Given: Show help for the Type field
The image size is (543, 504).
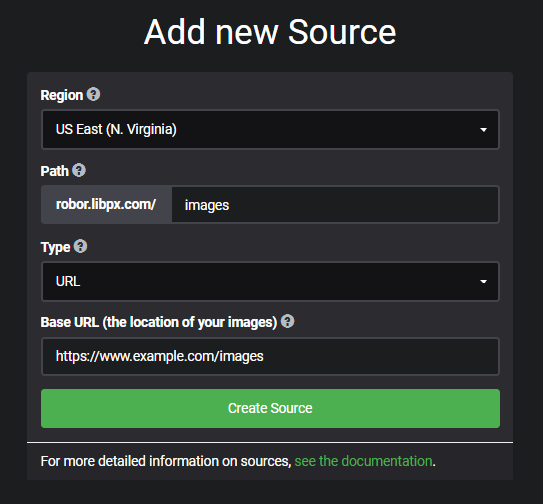Looking at the screenshot, I should pos(80,246).
